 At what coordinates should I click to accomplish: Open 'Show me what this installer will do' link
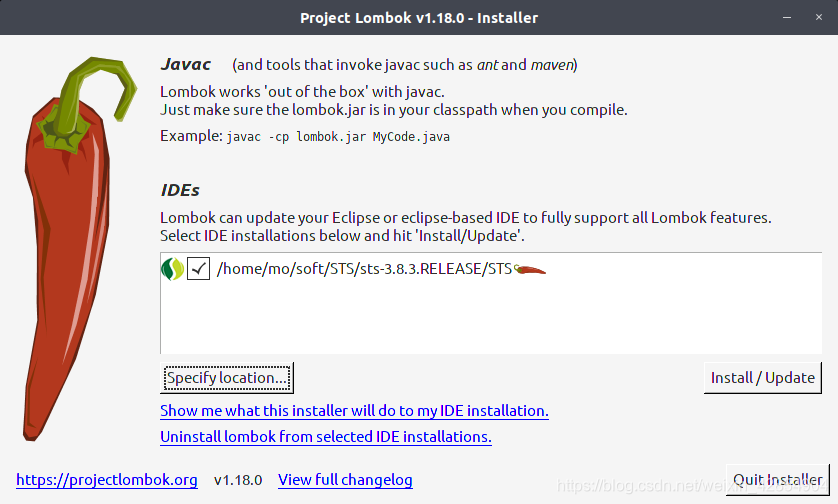pos(354,410)
